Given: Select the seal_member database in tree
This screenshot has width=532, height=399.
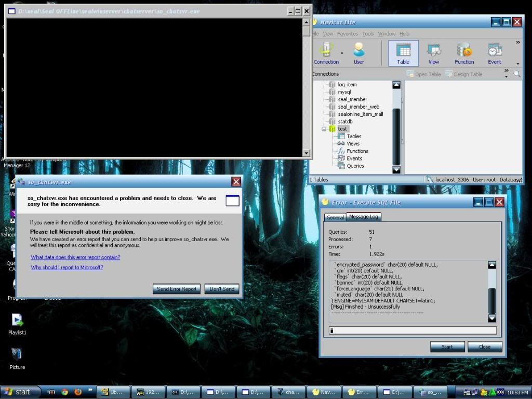Looking at the screenshot, I should [x=352, y=99].
